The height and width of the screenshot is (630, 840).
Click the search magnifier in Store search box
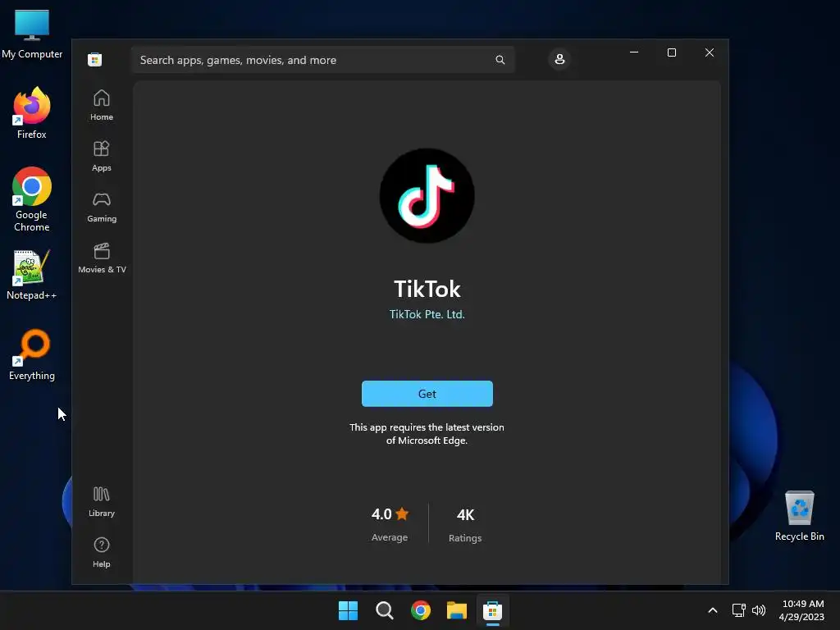coord(500,59)
